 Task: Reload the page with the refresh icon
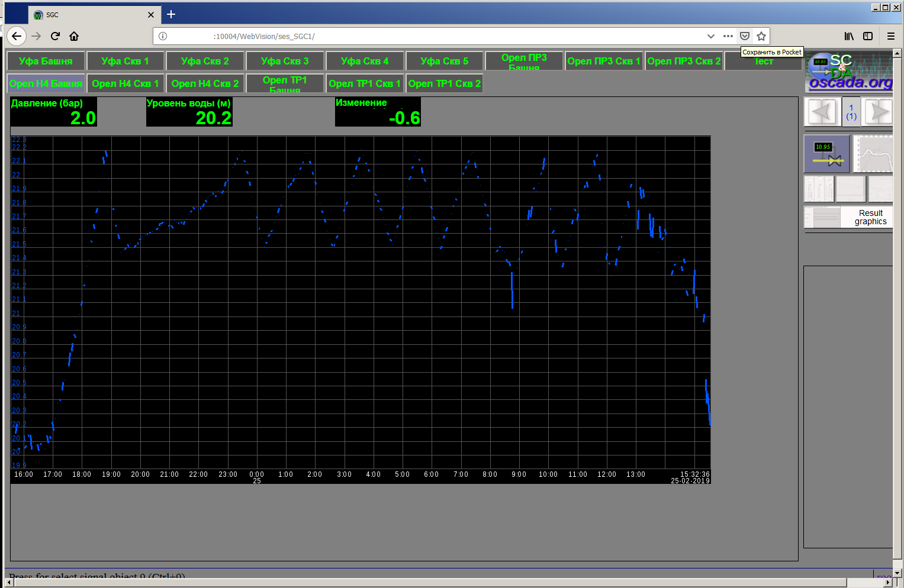(x=55, y=36)
